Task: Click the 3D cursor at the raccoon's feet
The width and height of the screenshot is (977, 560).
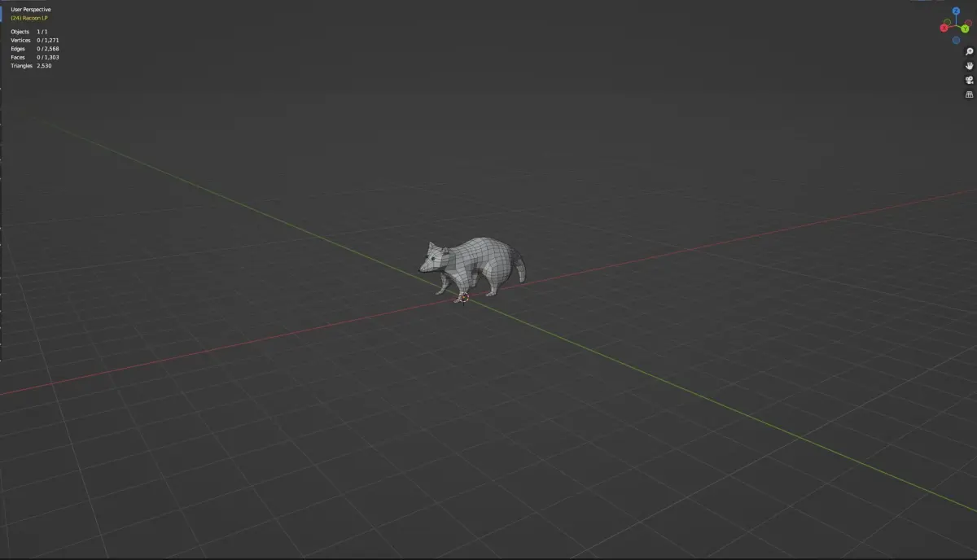Action: [463, 298]
